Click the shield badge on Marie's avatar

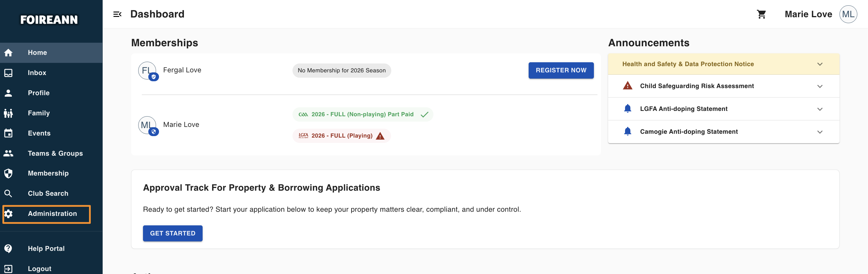tap(154, 132)
